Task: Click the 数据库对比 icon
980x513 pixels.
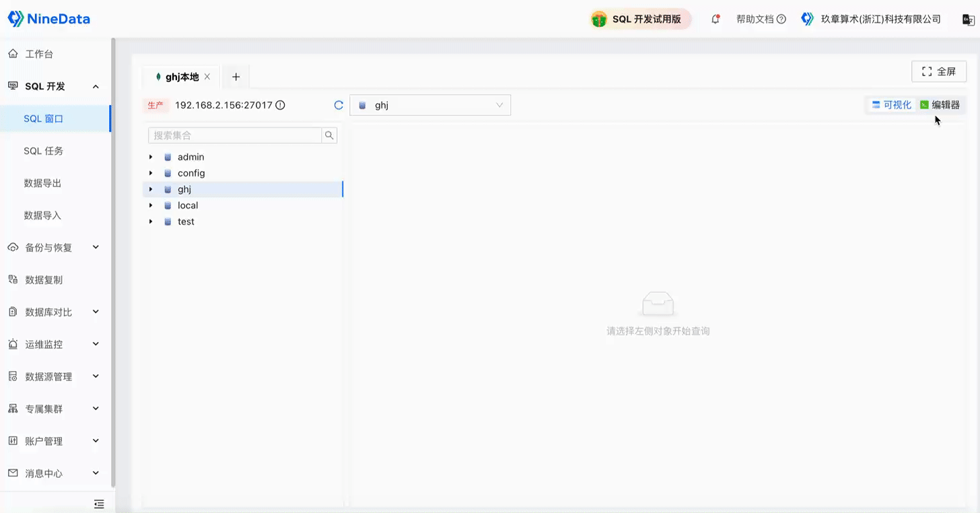Action: pyautogui.click(x=13, y=312)
